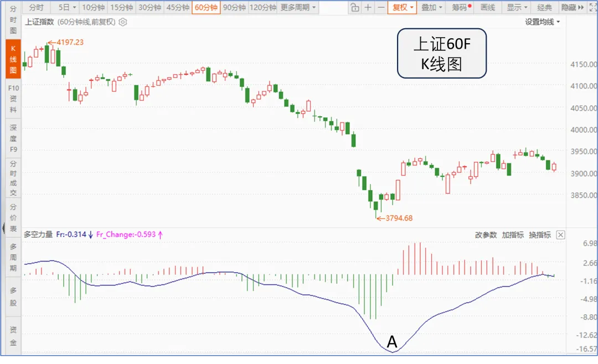The width and height of the screenshot is (598, 364).
Task: Zoom in with the plus icon
Action: 368,7
